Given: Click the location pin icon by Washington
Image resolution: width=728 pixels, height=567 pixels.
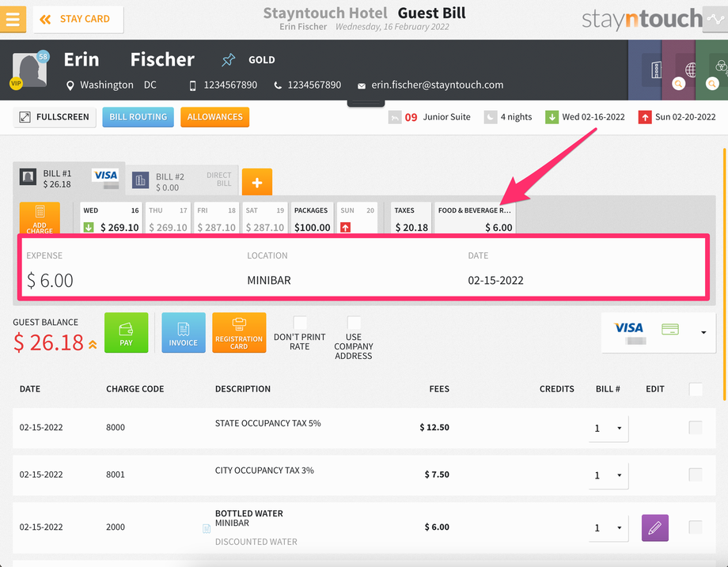Looking at the screenshot, I should pyautogui.click(x=70, y=85).
